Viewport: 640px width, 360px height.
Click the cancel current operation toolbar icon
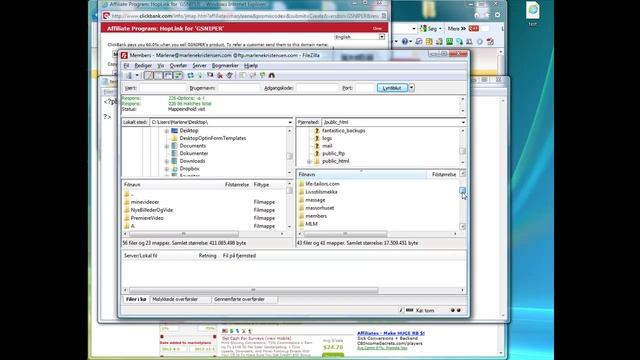coord(210,76)
